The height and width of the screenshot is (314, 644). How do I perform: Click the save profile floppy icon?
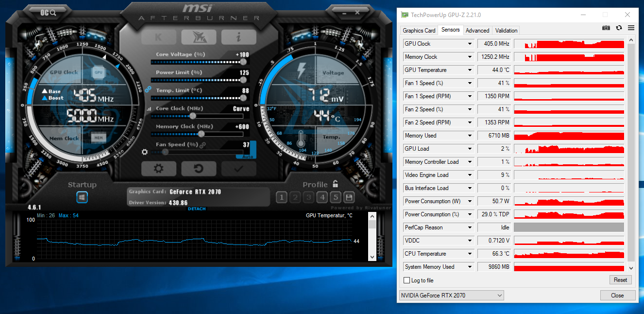click(x=349, y=197)
